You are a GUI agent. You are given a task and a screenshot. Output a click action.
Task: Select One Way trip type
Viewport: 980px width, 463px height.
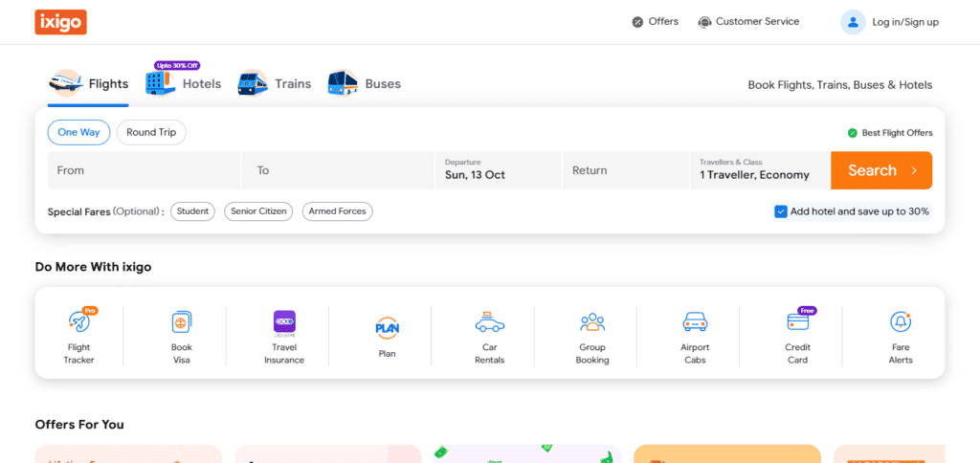pyautogui.click(x=78, y=132)
